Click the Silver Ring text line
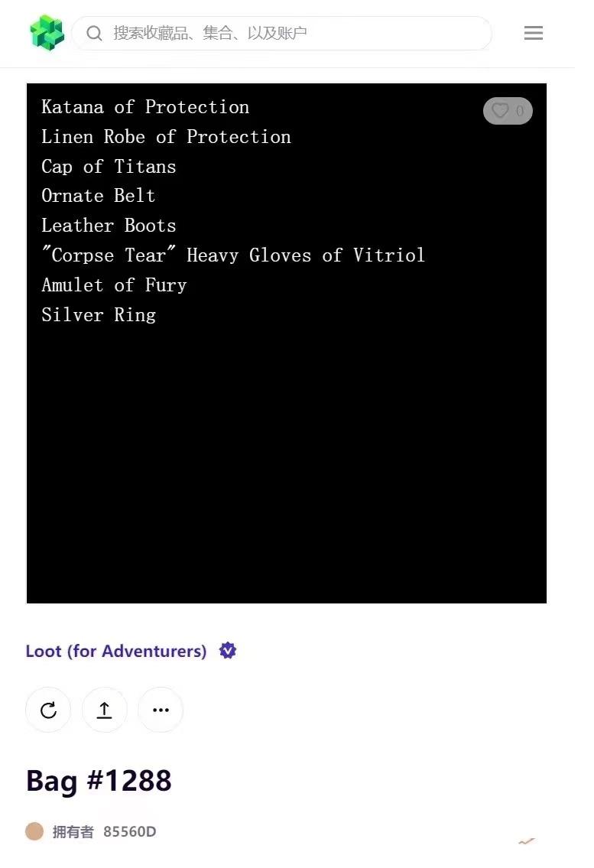The image size is (594, 868). tap(99, 314)
